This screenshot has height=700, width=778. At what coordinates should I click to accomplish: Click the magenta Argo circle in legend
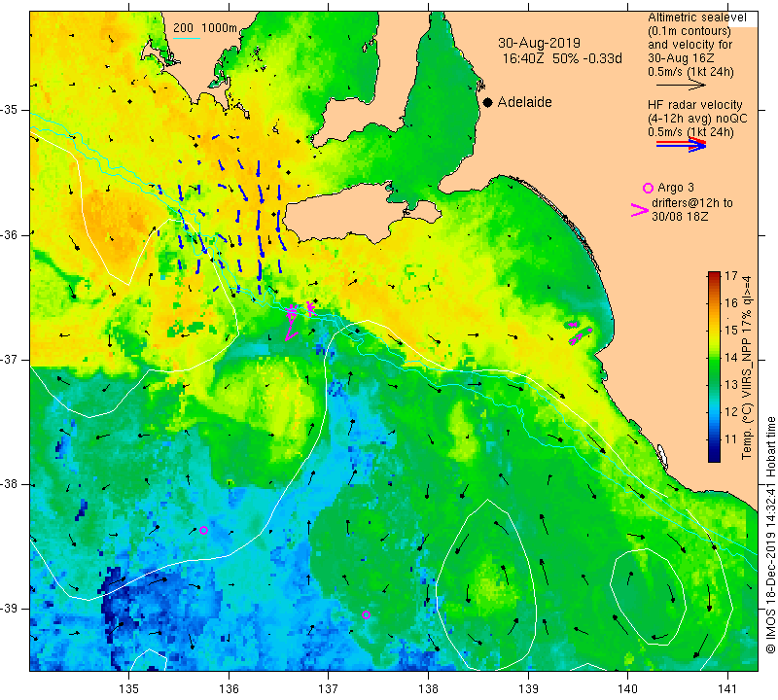pos(648,188)
